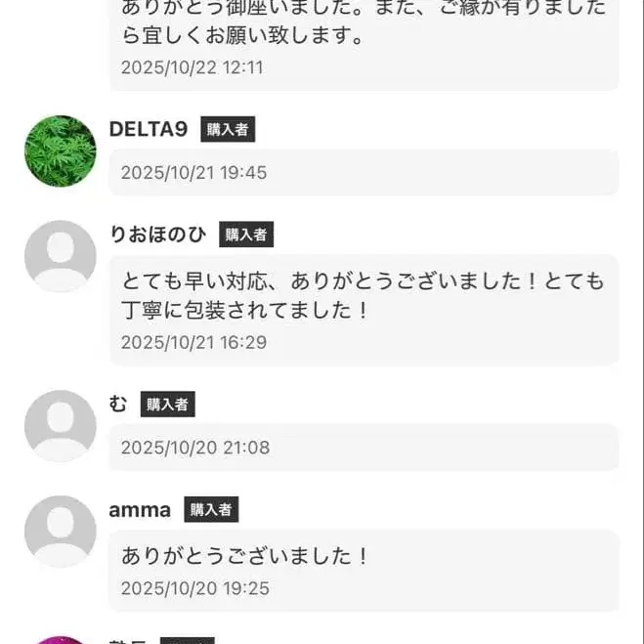The height and width of the screenshot is (644, 644).
Task: Click the 2025/10/21 16:29 timestamp
Action: tap(193, 343)
